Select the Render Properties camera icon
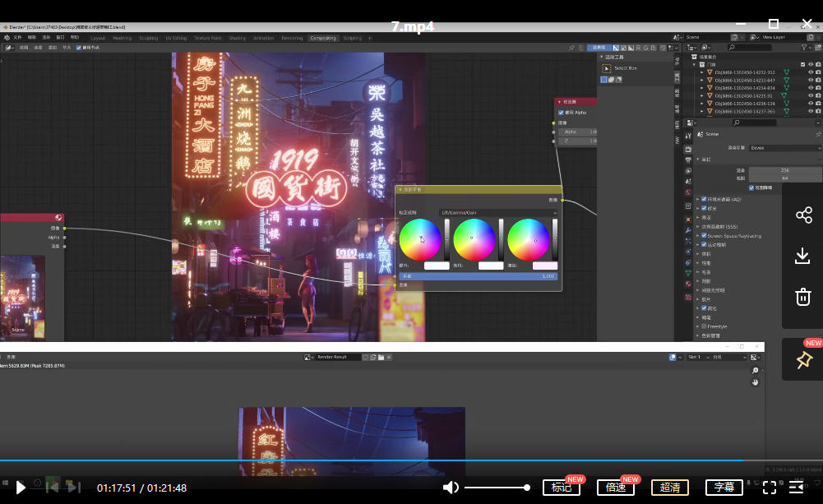823x504 pixels. coord(688,150)
